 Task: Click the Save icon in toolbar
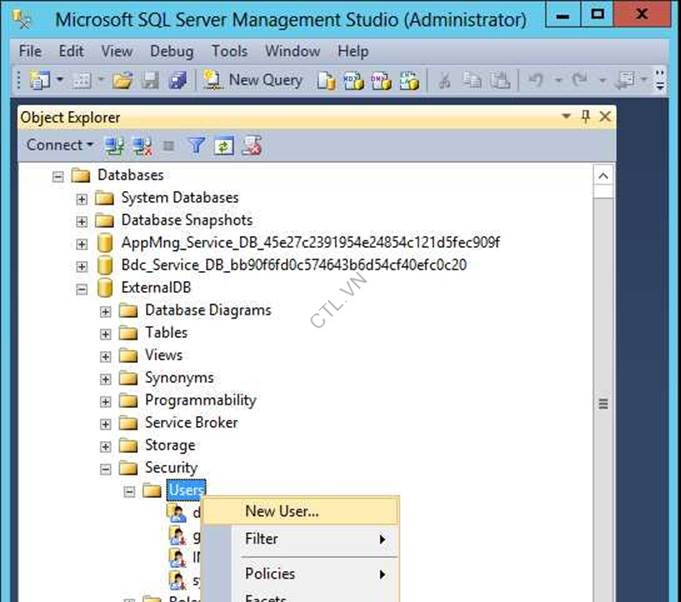[150, 80]
